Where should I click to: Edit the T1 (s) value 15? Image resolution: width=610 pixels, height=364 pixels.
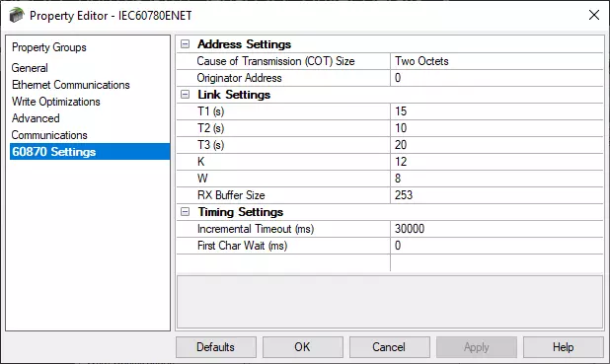tap(496, 111)
